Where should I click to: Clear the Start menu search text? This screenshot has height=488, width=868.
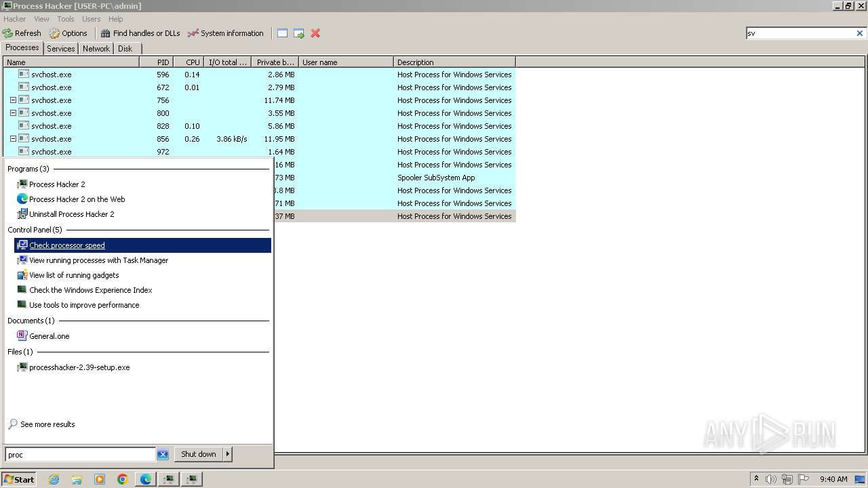(x=163, y=455)
